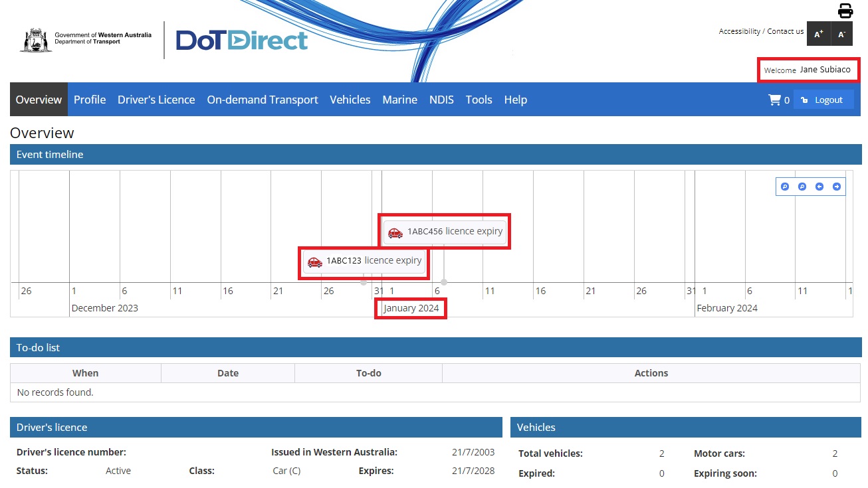Open the shopping cart icon
Image resolution: width=868 pixels, height=488 pixels.
pyautogui.click(x=774, y=100)
